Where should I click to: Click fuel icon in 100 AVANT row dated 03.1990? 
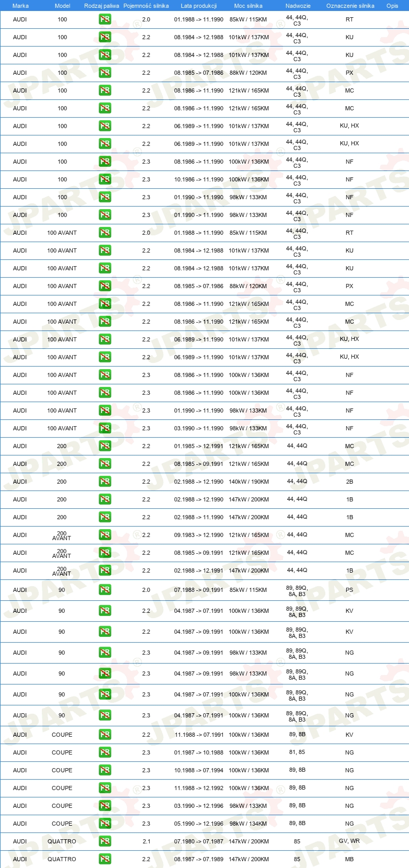105,428
